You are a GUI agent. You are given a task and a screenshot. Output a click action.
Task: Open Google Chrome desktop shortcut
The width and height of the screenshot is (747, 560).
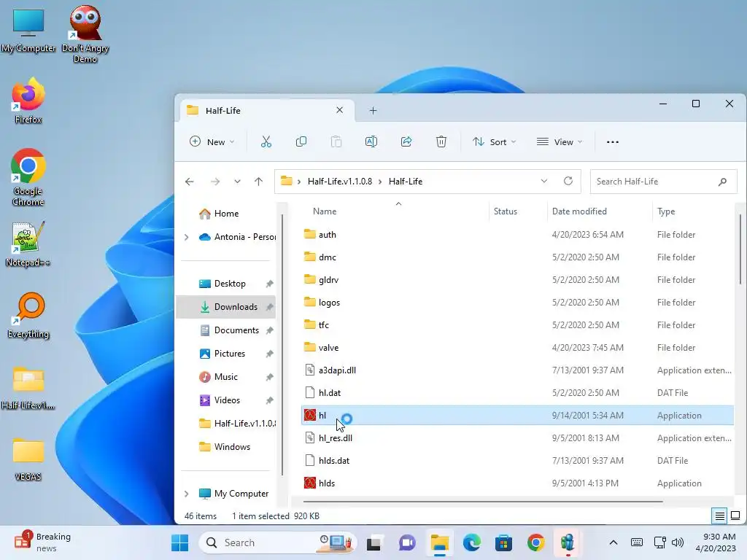click(28, 177)
